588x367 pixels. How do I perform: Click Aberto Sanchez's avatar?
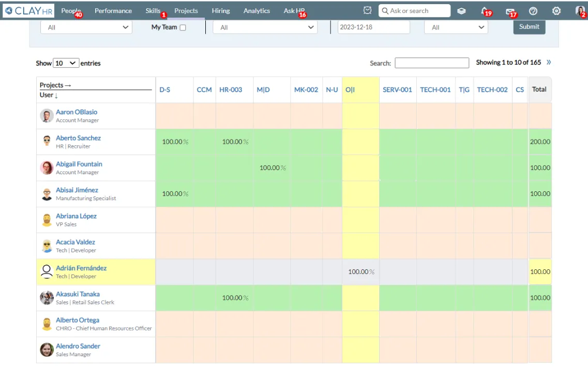(x=47, y=142)
